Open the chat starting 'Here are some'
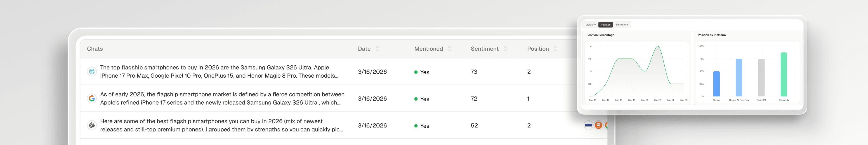Screen dimensions: 868x145 pos(221,125)
